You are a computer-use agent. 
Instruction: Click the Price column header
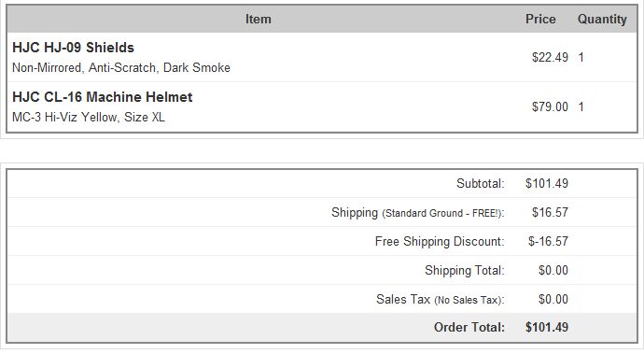[x=540, y=20]
